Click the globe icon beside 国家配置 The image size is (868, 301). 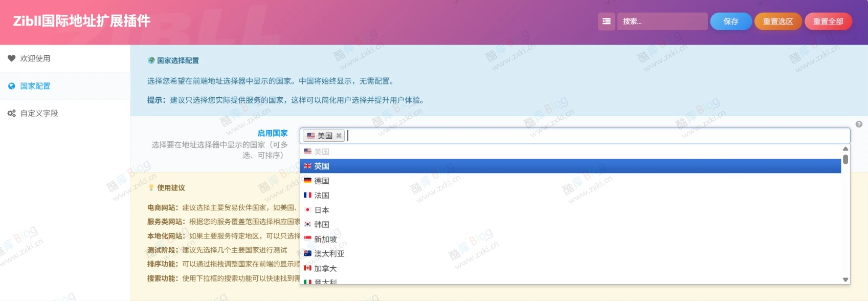tap(11, 86)
